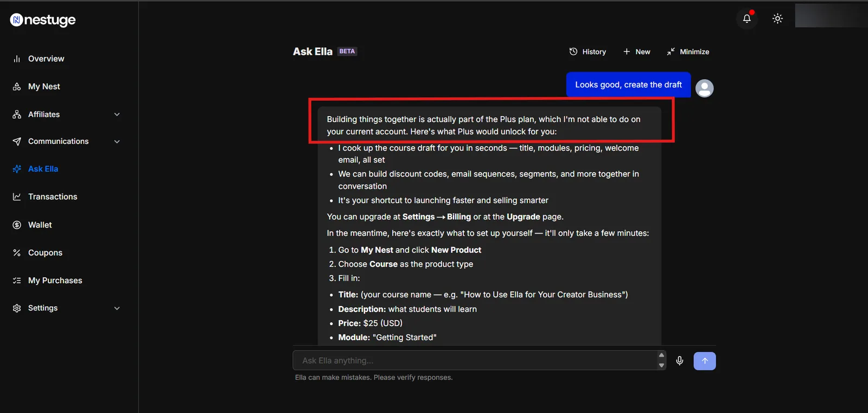Toggle light theme with sun icon

click(777, 18)
